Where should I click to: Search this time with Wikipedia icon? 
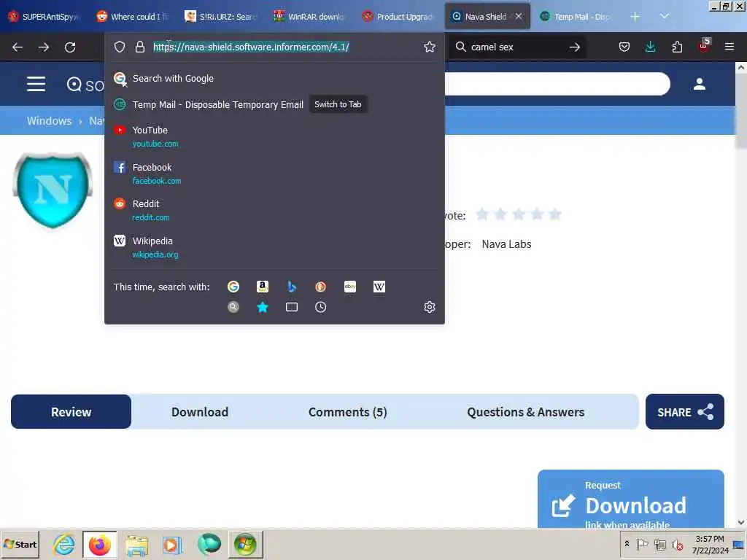379,287
